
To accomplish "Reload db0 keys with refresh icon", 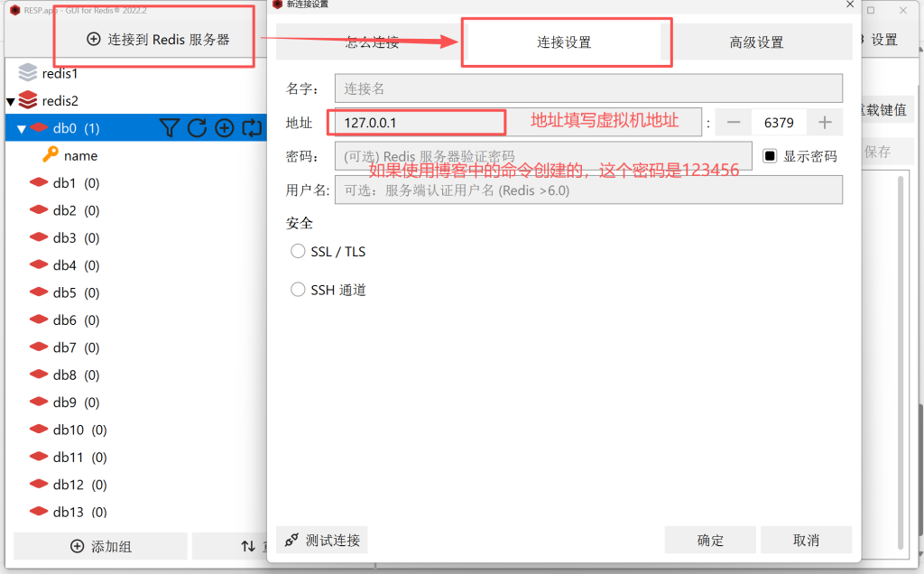I will pos(197,128).
